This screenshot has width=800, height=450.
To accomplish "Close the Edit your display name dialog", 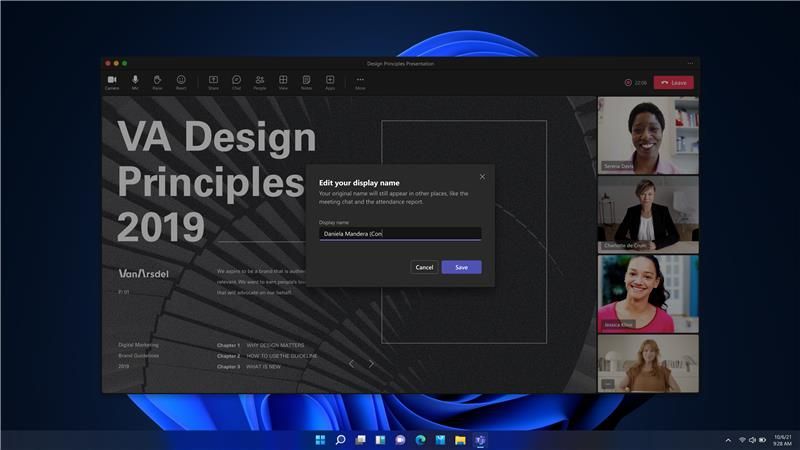I will (x=482, y=177).
